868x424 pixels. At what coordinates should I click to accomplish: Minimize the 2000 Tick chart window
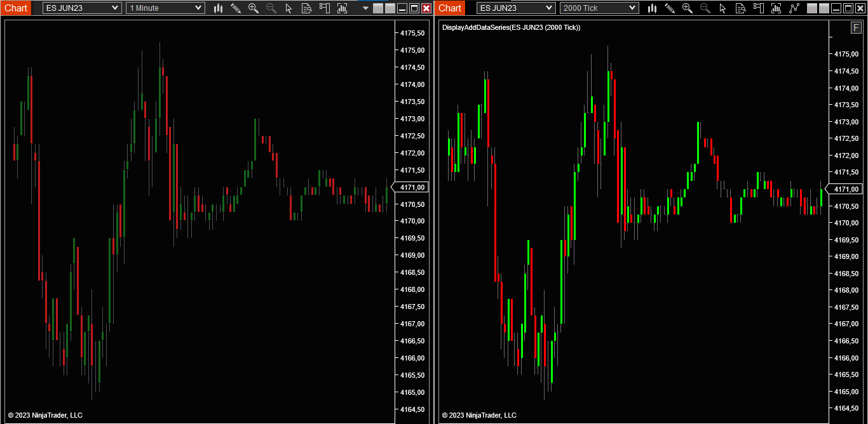coord(836,8)
